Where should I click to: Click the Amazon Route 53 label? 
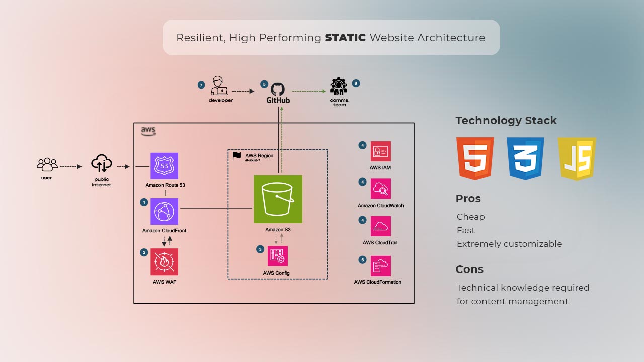[165, 185]
